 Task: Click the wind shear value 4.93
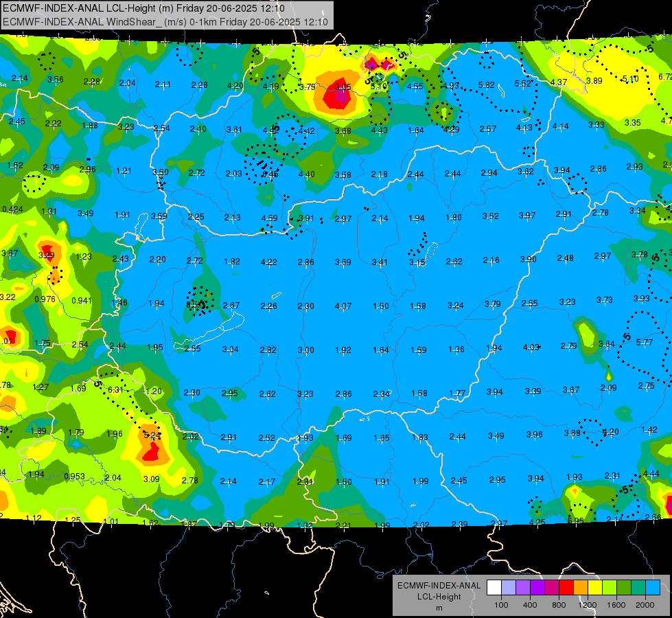[x=451, y=86]
